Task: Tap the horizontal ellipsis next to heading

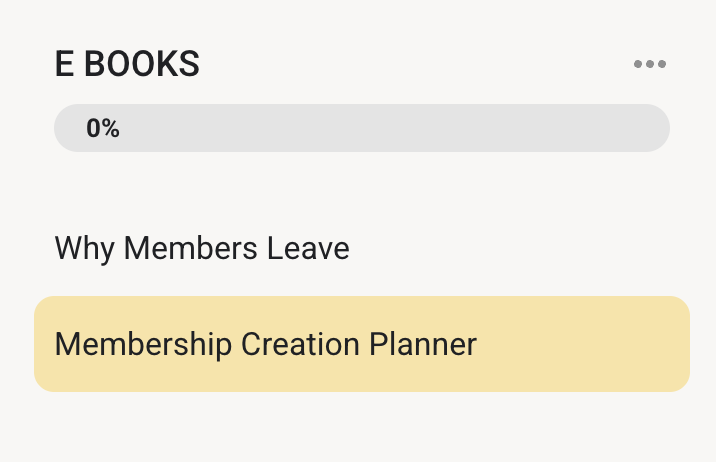Action: [x=649, y=65]
